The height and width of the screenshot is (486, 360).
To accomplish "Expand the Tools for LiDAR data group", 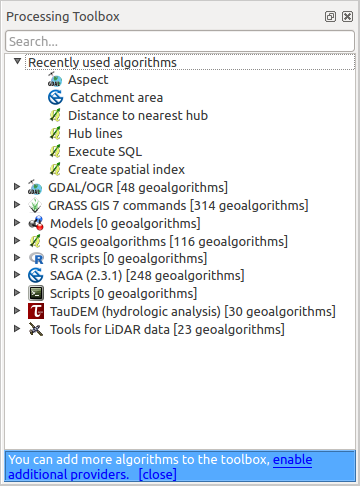I will click(x=17, y=329).
